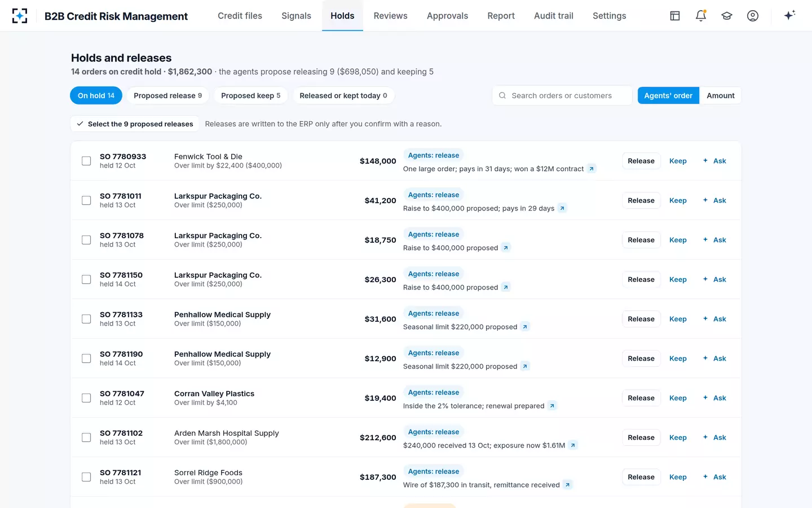This screenshot has width=812, height=508.
Task: Check the box for SO 7780933
Action: click(86, 161)
